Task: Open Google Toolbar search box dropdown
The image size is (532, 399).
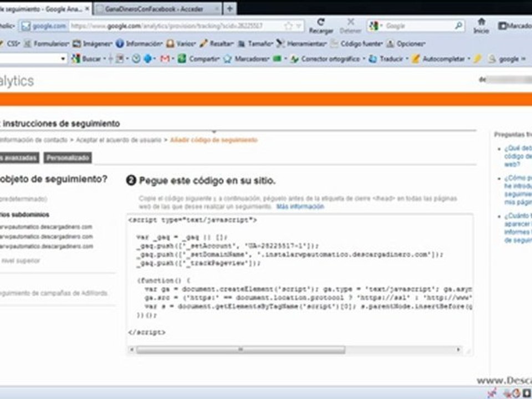Action: (x=63, y=59)
